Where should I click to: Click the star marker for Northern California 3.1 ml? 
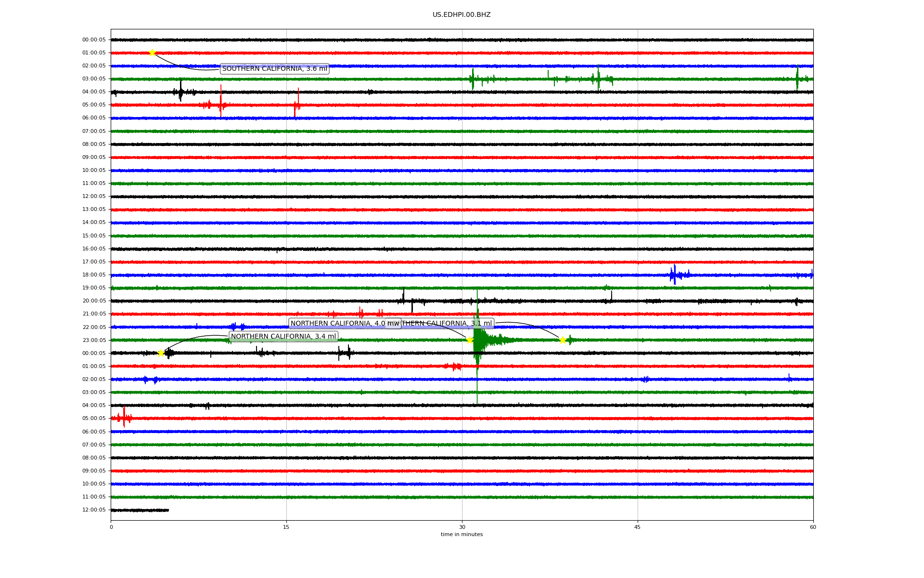563,340
